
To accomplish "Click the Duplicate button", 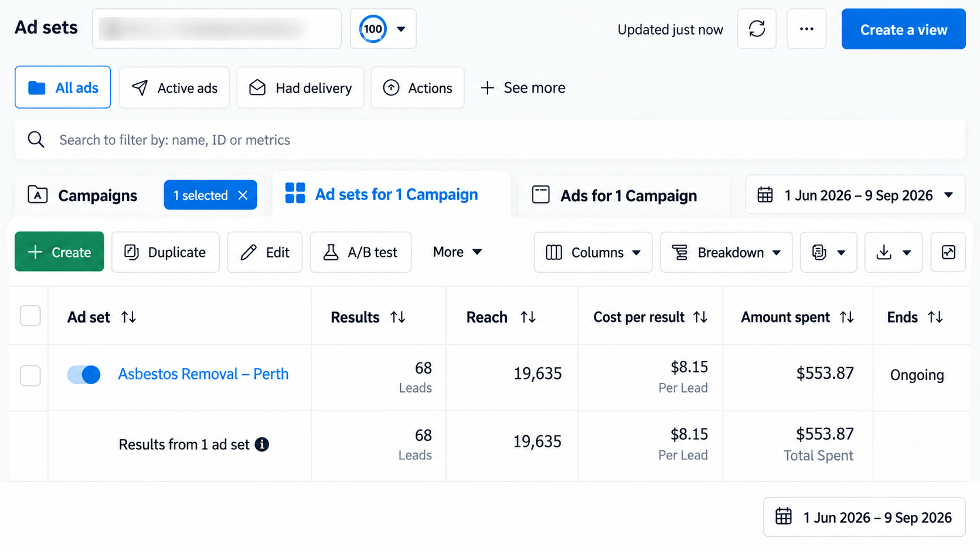I will 165,252.
